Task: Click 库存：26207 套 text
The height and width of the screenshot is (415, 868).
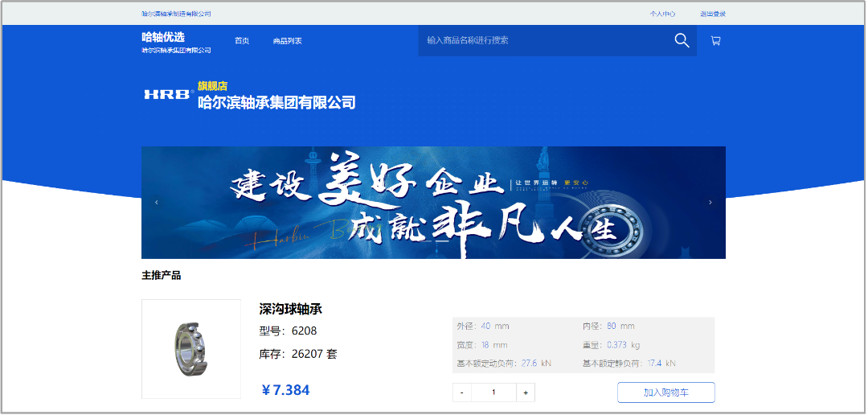Action: pyautogui.click(x=298, y=354)
